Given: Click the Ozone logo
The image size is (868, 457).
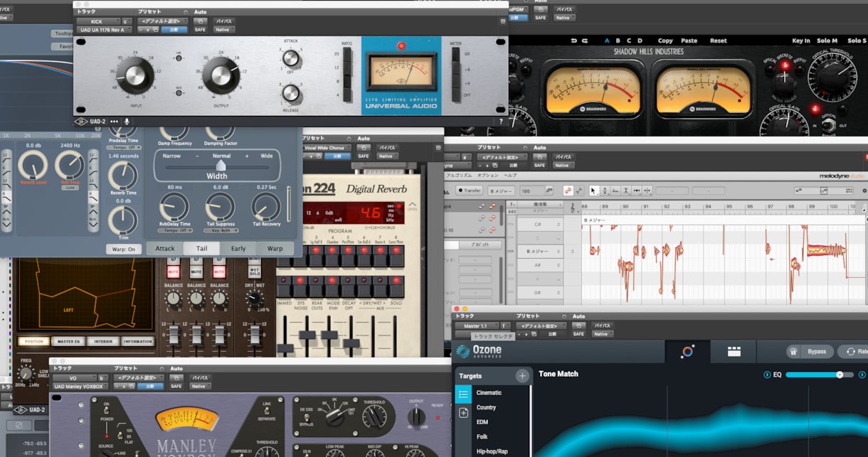Looking at the screenshot, I should coord(480,351).
